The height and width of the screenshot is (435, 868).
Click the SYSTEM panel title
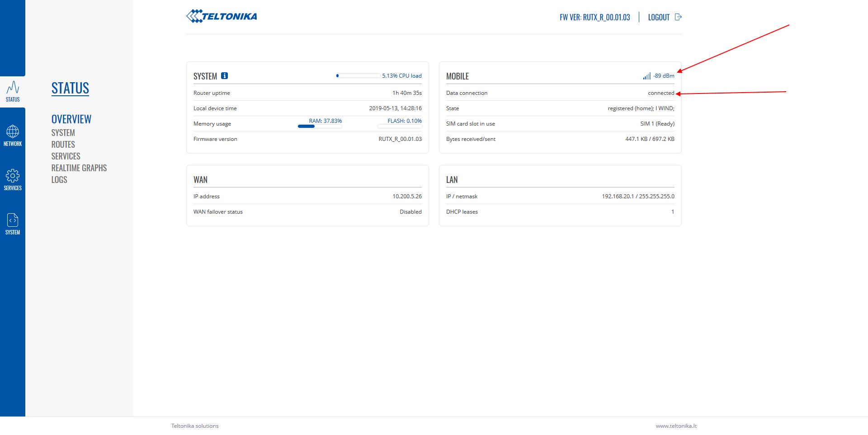tap(205, 76)
